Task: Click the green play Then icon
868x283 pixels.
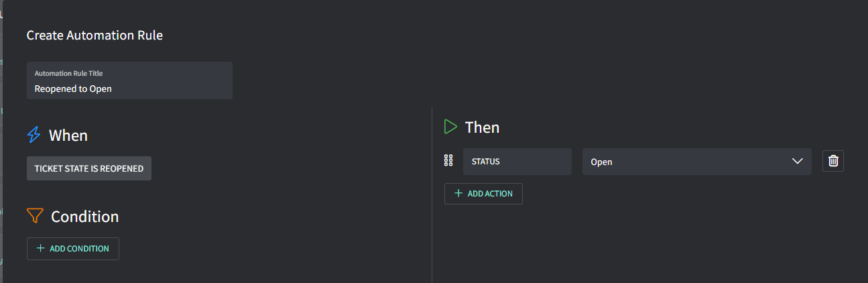Action: (450, 127)
